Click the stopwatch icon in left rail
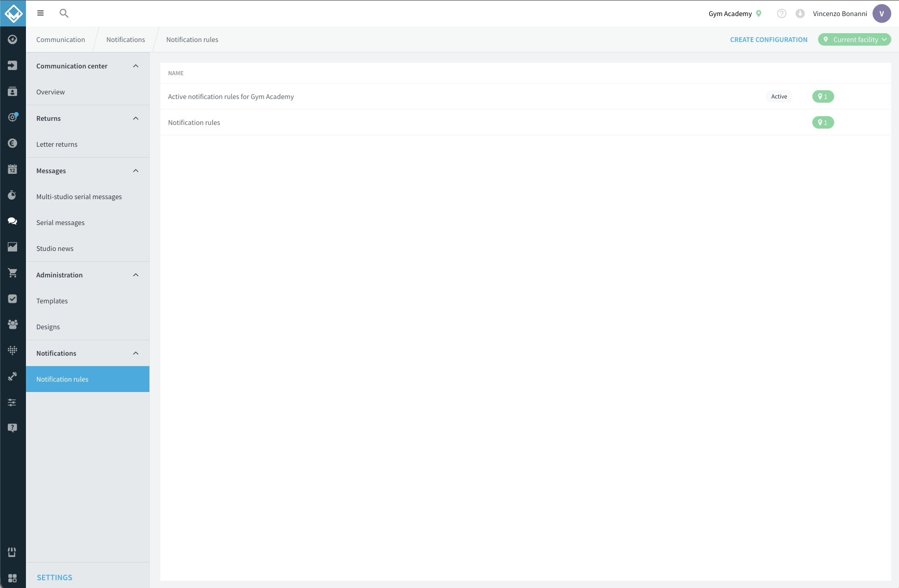The height and width of the screenshot is (588, 899). click(12, 195)
